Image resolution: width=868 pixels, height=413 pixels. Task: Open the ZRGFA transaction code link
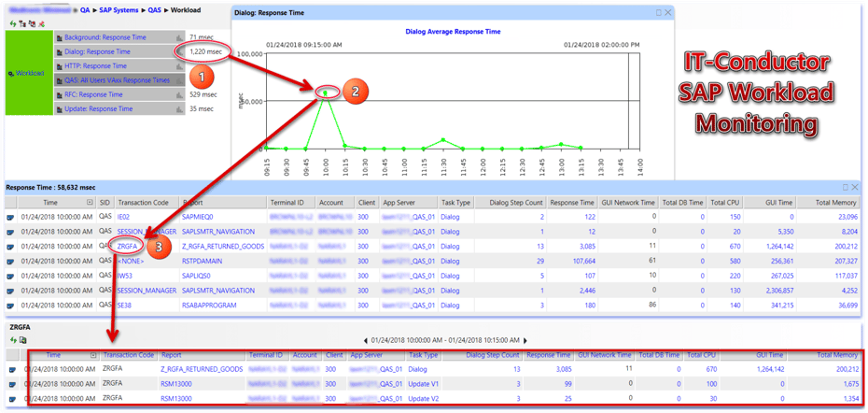129,246
